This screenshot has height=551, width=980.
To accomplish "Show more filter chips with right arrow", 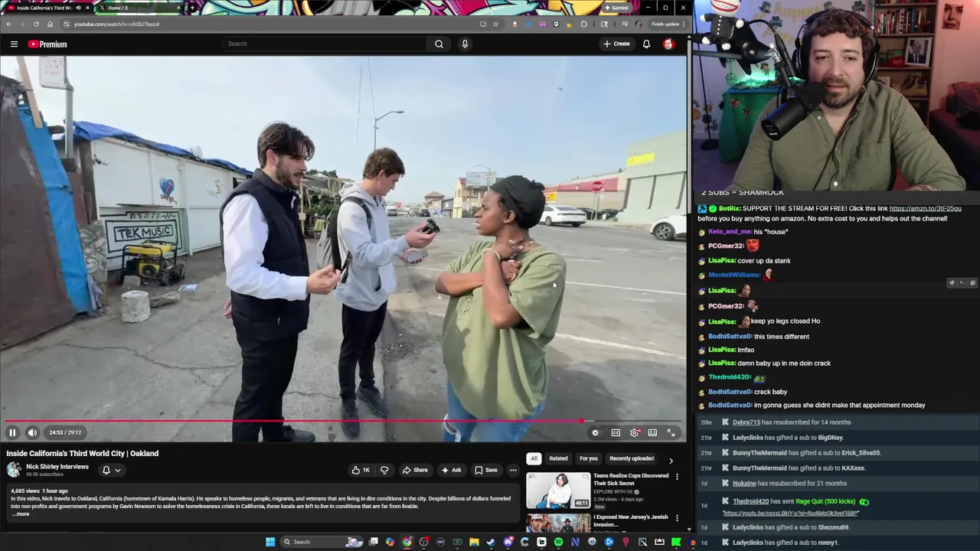I will (x=671, y=460).
